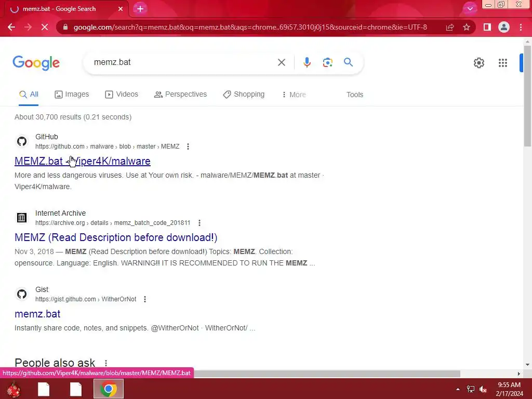Click the address bar URL
This screenshot has height=399, width=532.
(x=250, y=27)
